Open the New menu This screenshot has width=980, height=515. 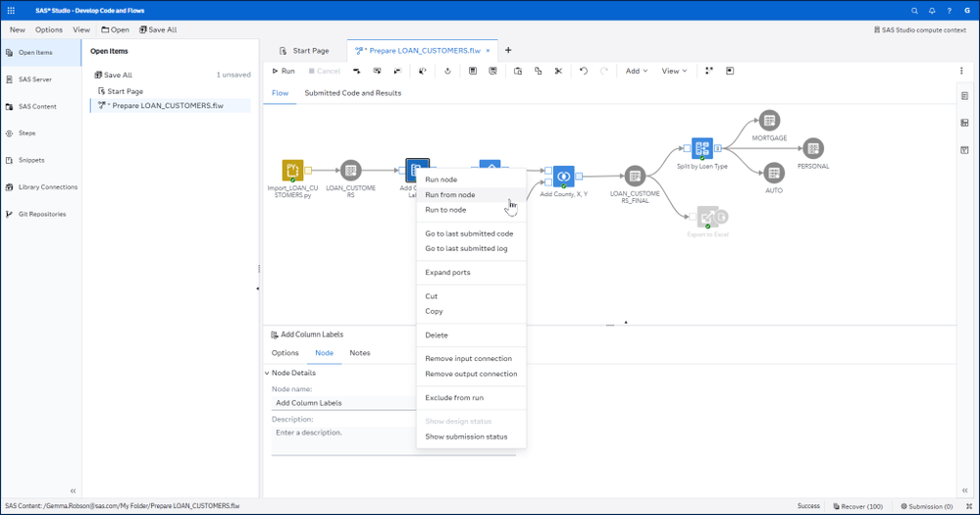18,29
